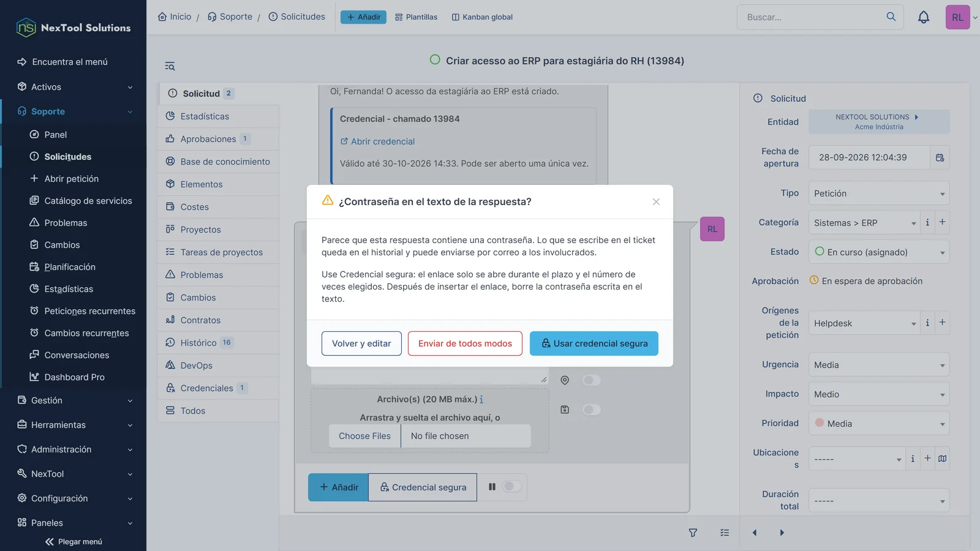Open the Ubicaciones dropdown
Screen dimensions: 980x551
click(857, 459)
